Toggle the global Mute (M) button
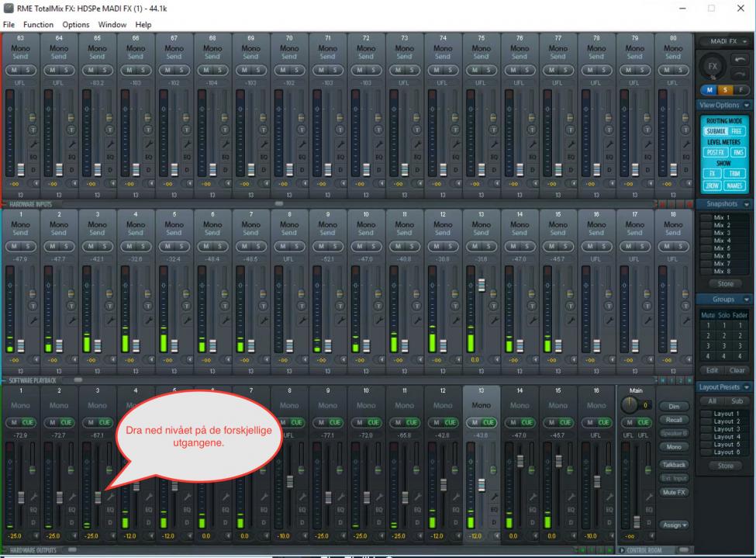The image size is (756, 558). [x=709, y=90]
